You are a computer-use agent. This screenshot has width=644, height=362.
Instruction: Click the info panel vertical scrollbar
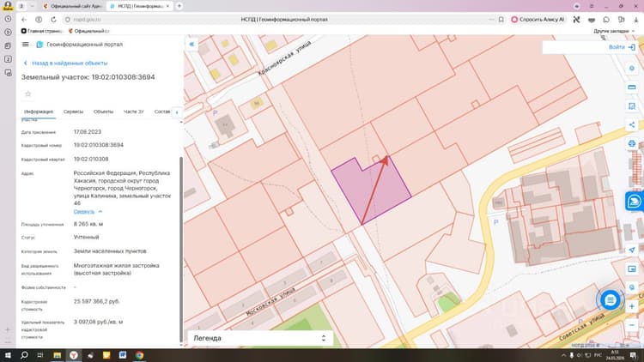[x=181, y=249]
